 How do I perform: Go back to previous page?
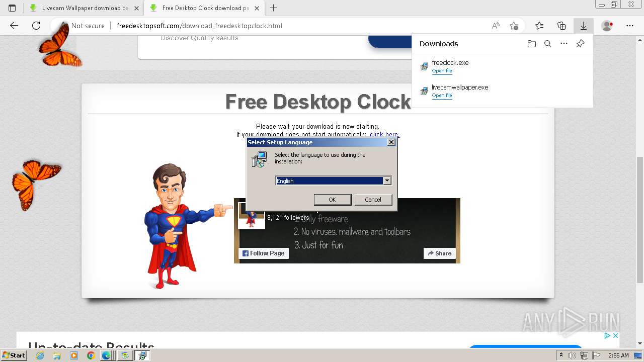14,26
